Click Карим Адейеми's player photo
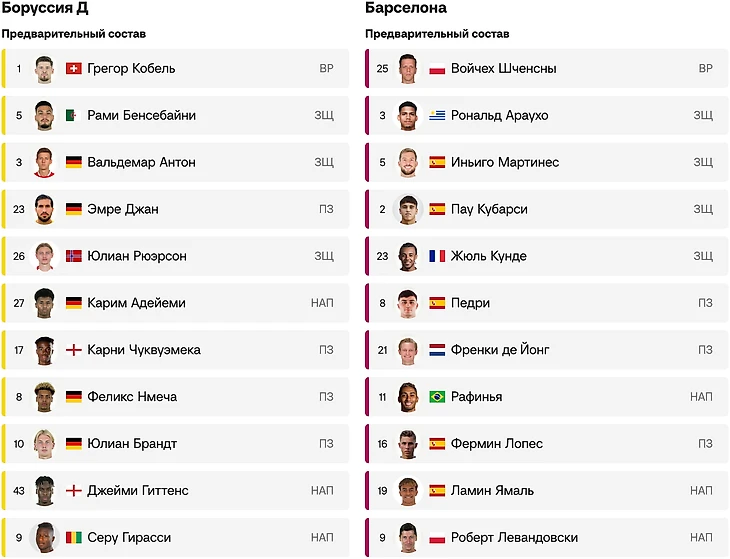 click(44, 303)
